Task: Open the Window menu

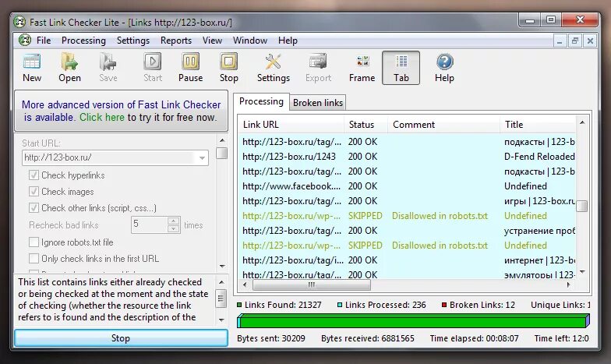Action: [x=249, y=41]
